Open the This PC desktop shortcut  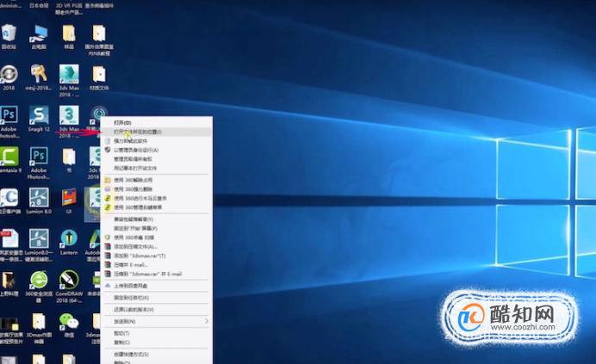pyautogui.click(x=39, y=36)
